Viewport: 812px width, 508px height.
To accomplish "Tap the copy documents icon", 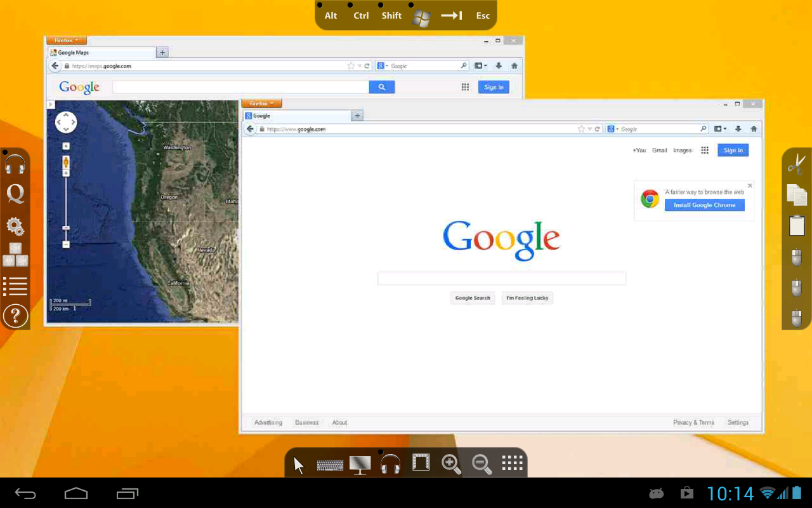I will (x=797, y=195).
